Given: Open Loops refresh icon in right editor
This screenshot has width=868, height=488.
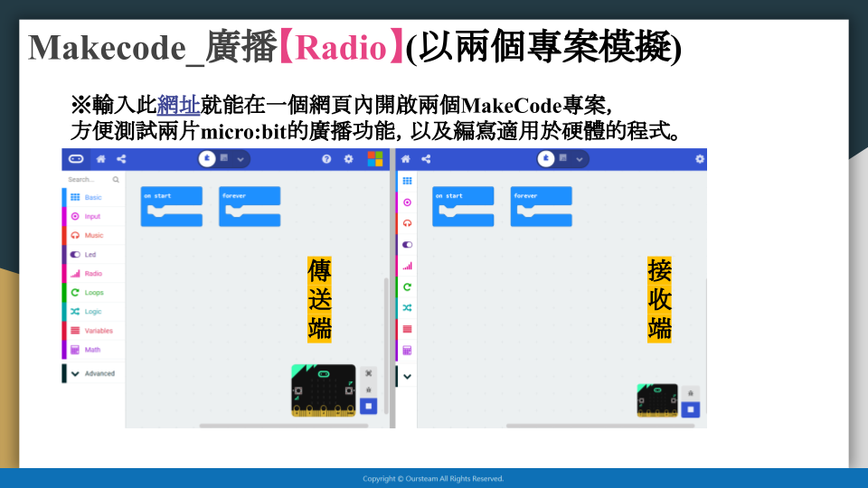Looking at the screenshot, I should 408,286.
